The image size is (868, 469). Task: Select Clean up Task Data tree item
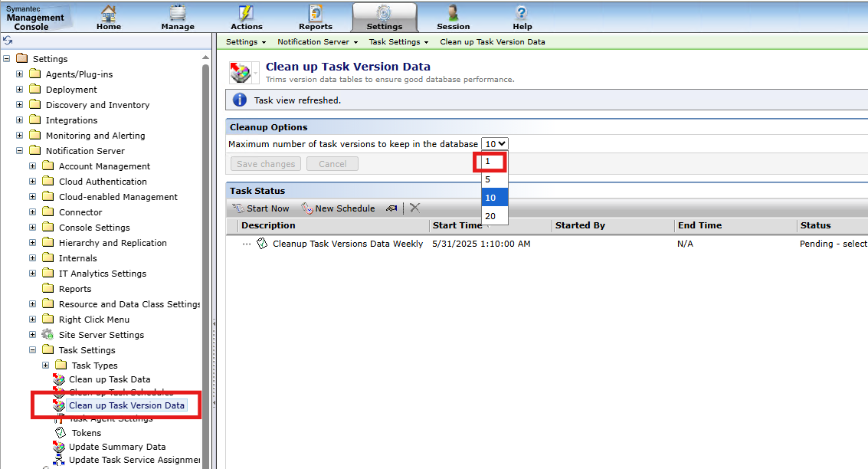[110, 379]
